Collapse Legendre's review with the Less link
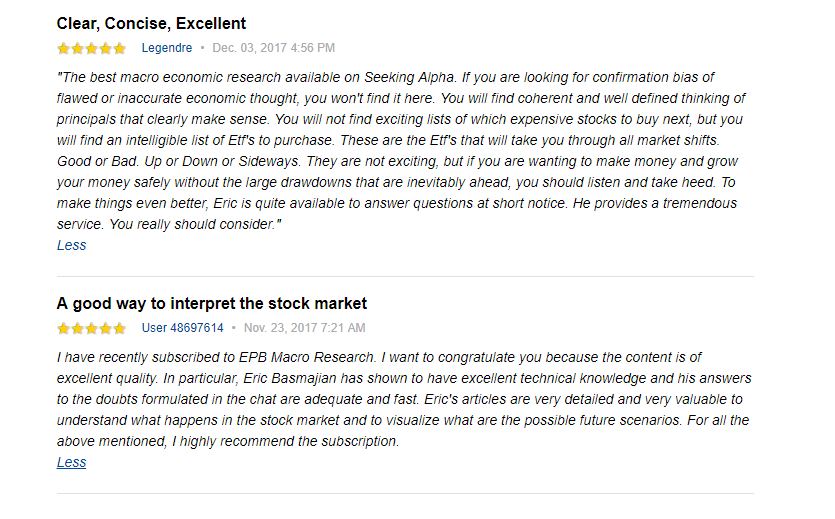The image size is (835, 519). point(71,245)
